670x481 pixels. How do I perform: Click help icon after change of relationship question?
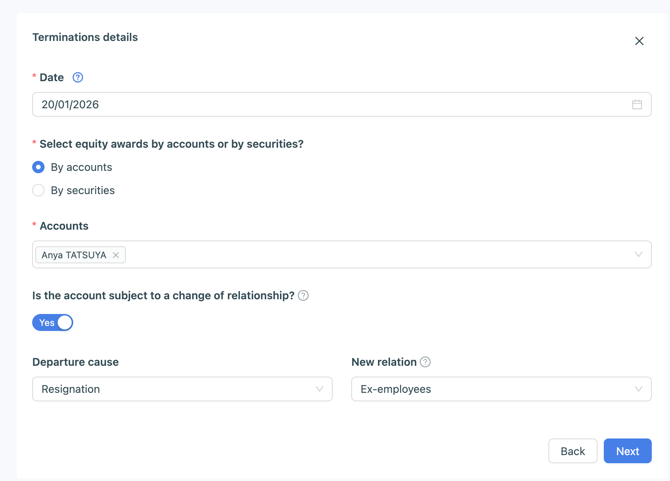(303, 296)
